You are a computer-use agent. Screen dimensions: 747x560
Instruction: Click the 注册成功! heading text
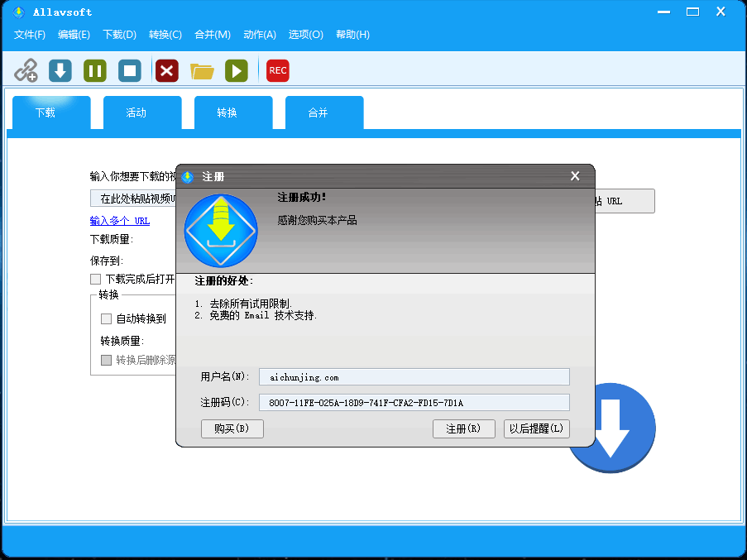click(302, 197)
